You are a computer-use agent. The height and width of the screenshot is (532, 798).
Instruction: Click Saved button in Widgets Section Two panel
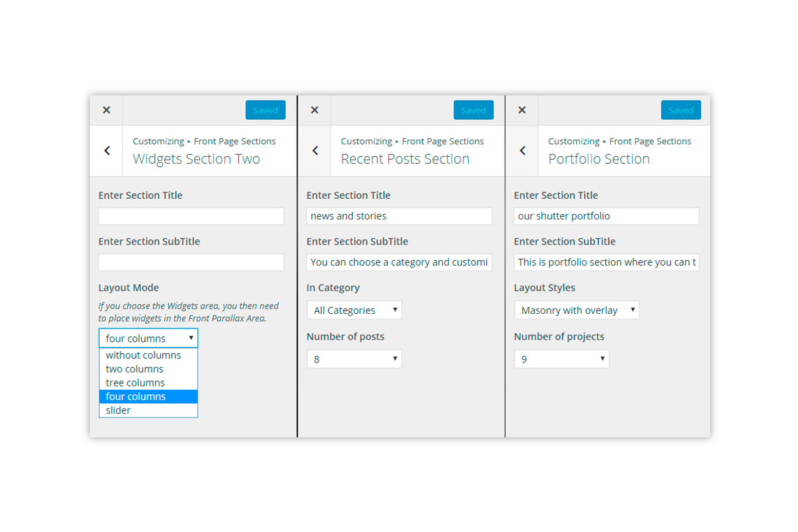265,110
